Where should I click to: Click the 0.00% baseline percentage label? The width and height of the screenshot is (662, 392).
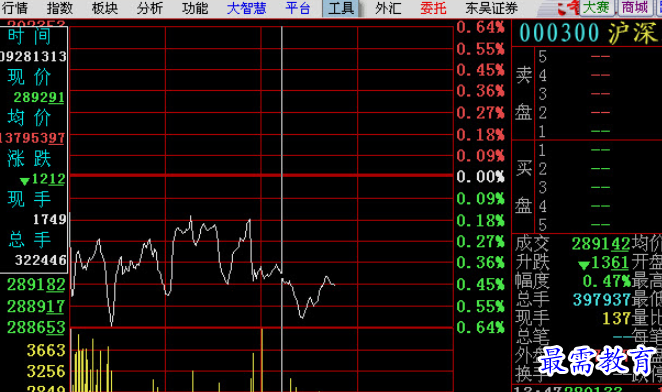pyautogui.click(x=480, y=177)
